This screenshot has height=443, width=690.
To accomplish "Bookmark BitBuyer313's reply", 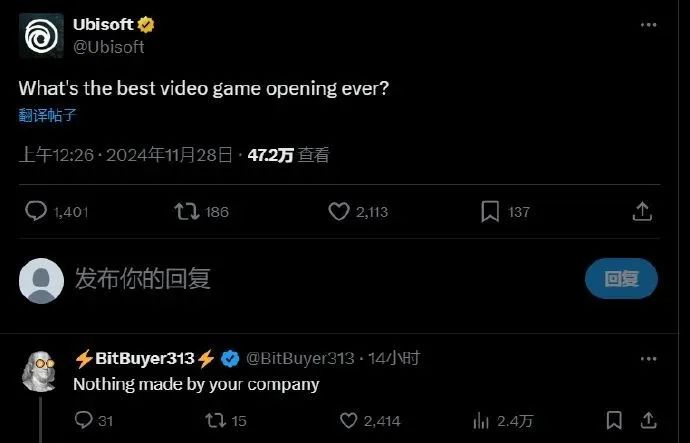I will click(614, 420).
